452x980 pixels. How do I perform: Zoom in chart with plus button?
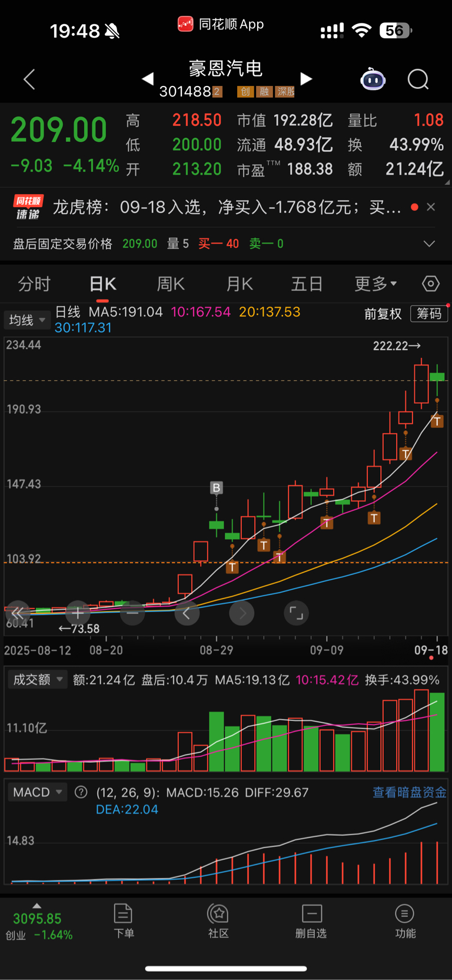point(78,613)
